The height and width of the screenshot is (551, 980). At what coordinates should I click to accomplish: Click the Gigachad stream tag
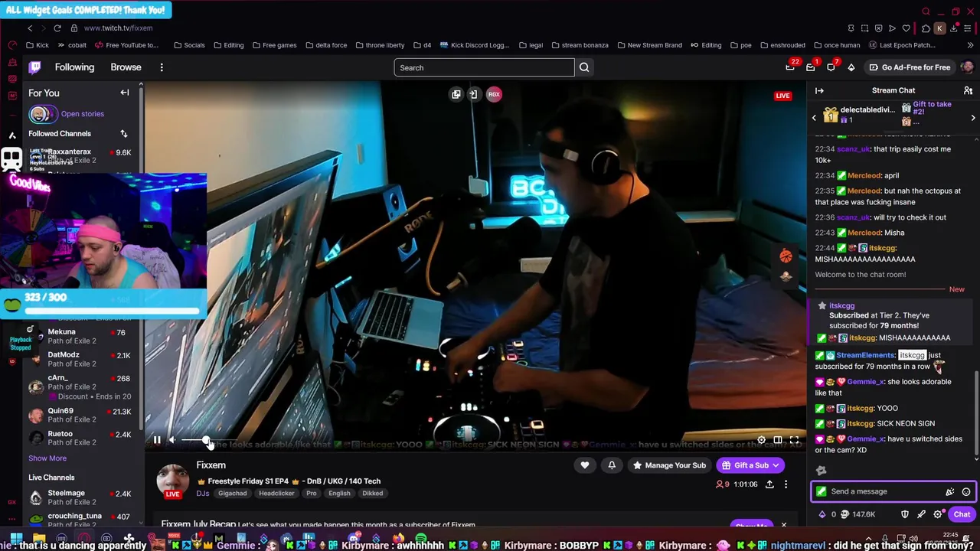[232, 494]
